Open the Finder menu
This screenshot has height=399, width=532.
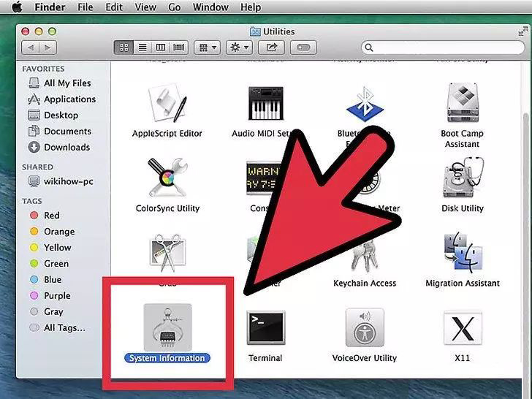click(50, 7)
